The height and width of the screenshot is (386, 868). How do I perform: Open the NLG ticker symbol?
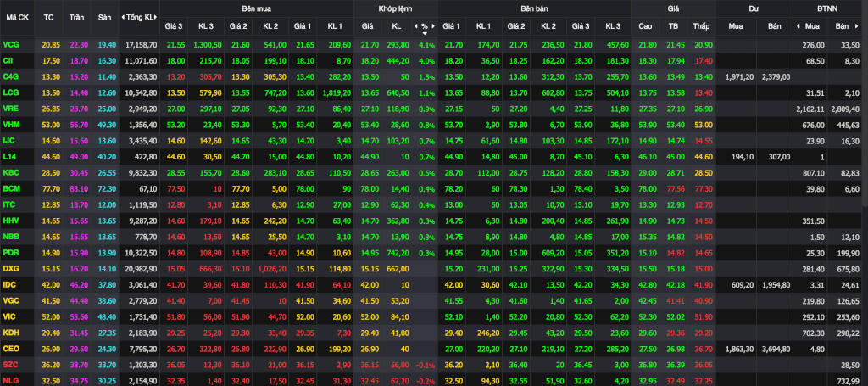coord(10,381)
